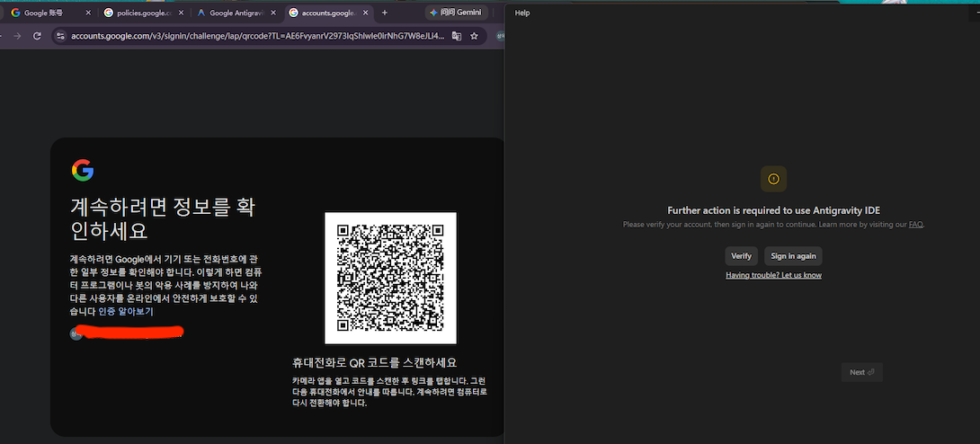
Task: Click the account avatar beside redacted email
Action: pos(76,334)
